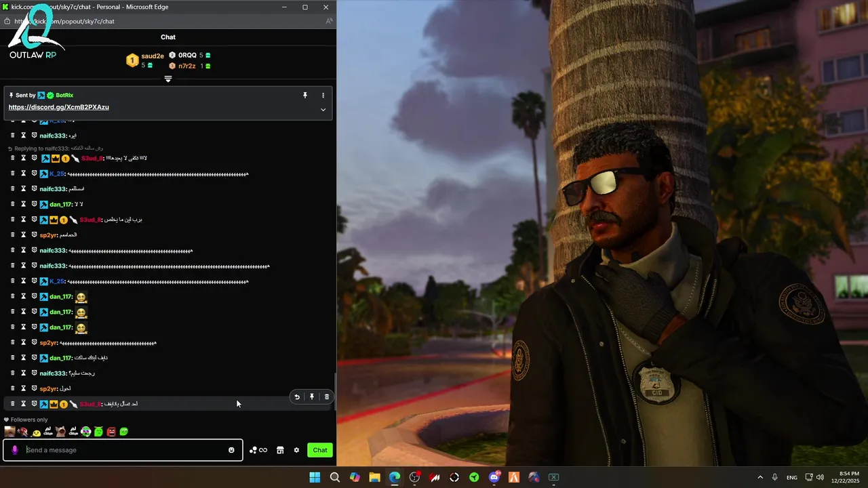
Task: Toggle Edge Read aloud icon in address bar
Action: (x=329, y=21)
